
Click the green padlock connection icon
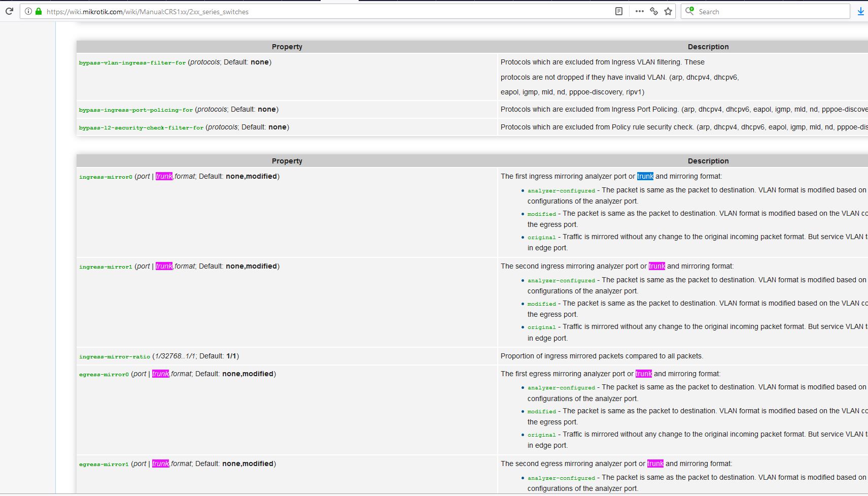point(38,11)
